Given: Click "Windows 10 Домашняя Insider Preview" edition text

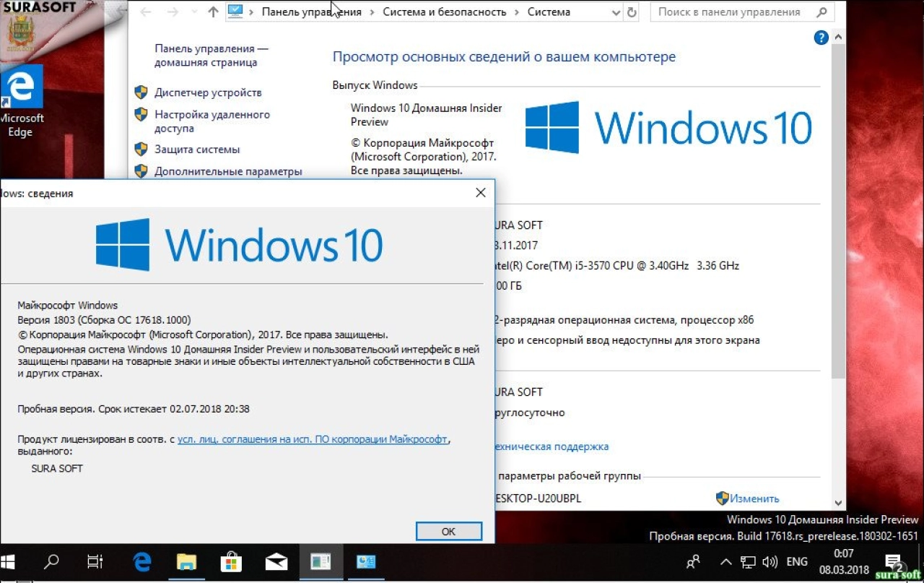Looking at the screenshot, I should coord(426,115).
